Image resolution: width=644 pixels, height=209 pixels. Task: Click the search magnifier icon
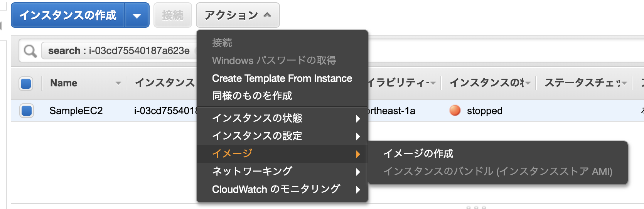pos(30,51)
